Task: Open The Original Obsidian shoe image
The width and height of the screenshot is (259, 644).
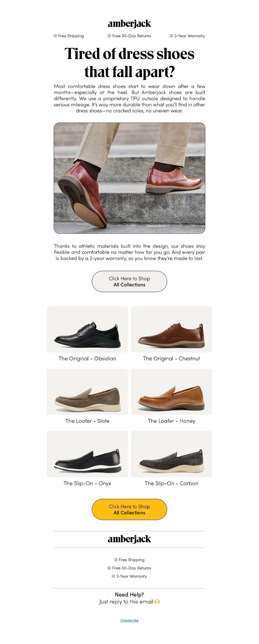Action: pos(87,329)
